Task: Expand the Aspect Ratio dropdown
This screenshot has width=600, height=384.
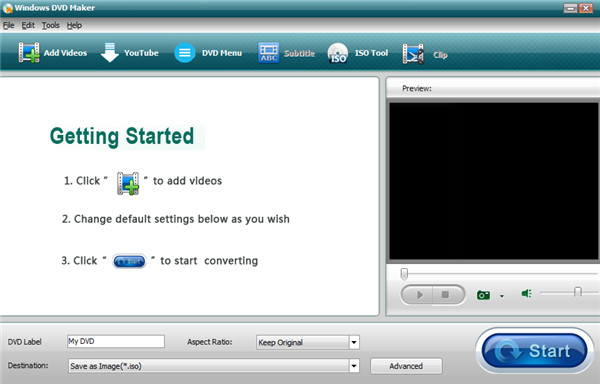Action: [x=354, y=342]
